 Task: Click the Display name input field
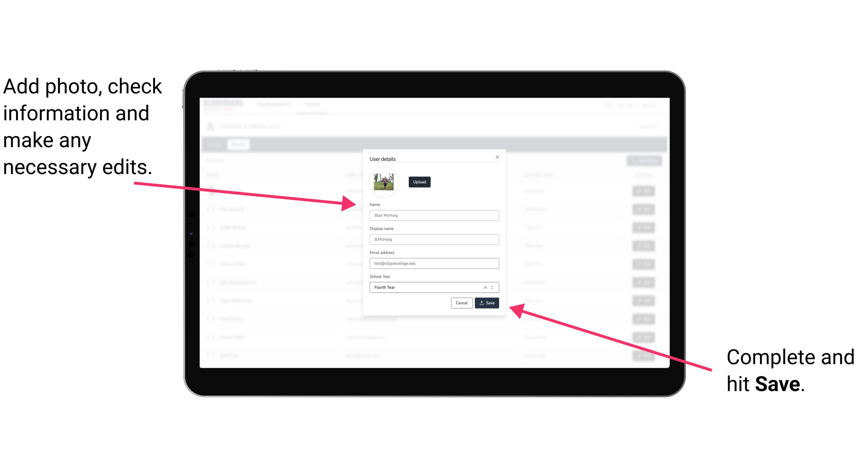pyautogui.click(x=434, y=239)
